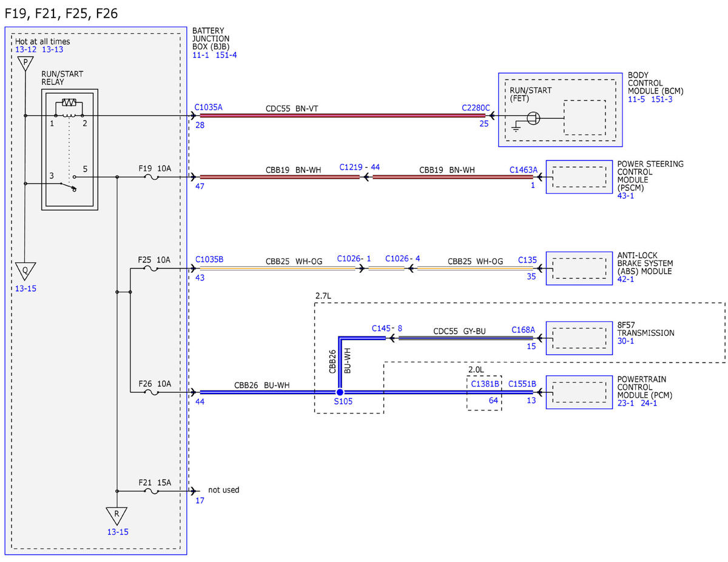728x562 pixels.
Task: Click the F26 10A fuse label
Action: (x=155, y=384)
